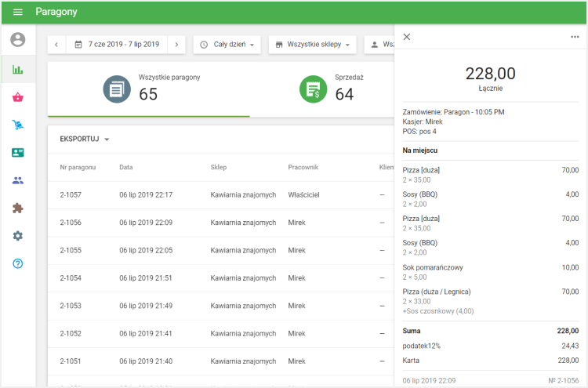The image size is (588, 388).
Task: Open the integrations puzzle piece icon
Action: point(17,208)
